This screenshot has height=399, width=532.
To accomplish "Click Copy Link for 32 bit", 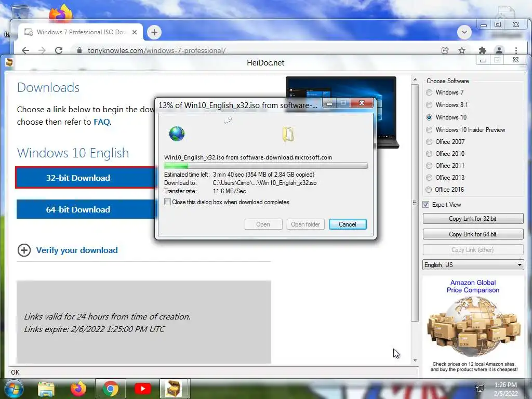I will 473,219.
